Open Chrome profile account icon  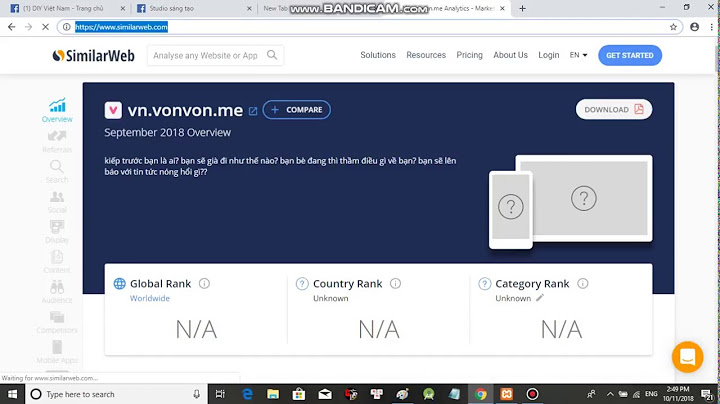[x=695, y=27]
